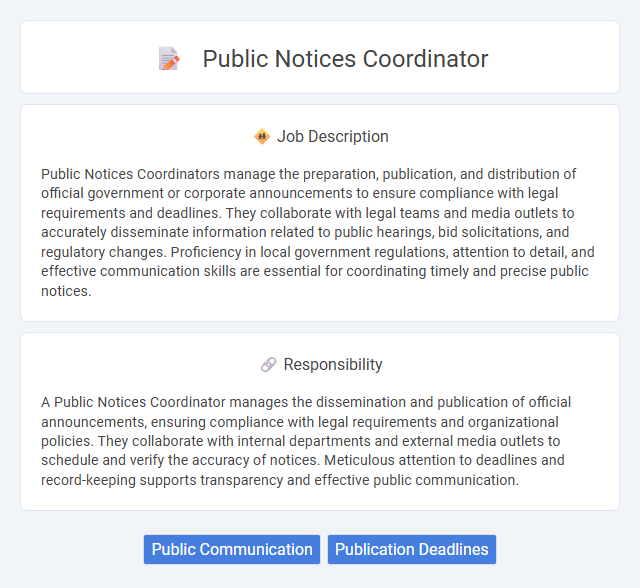The width and height of the screenshot is (640, 588).
Task: Open the Publication Deadlines tag
Action: [412, 550]
